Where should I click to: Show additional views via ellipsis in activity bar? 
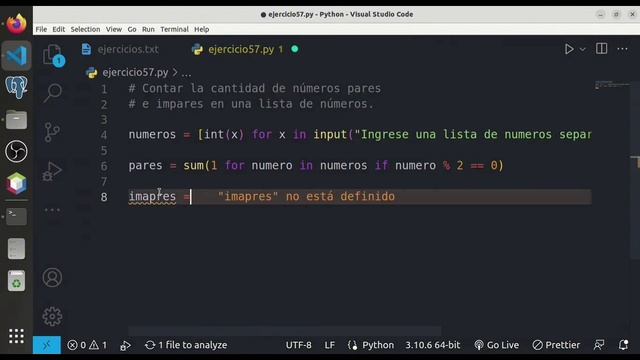[52, 210]
